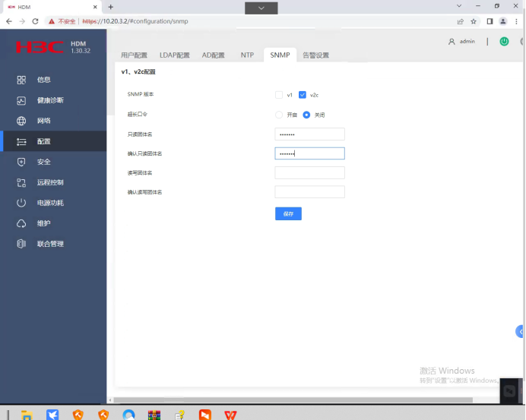Screen dimensions: 526x420
Task: Reload the page with browser refresh
Action: [35, 21]
